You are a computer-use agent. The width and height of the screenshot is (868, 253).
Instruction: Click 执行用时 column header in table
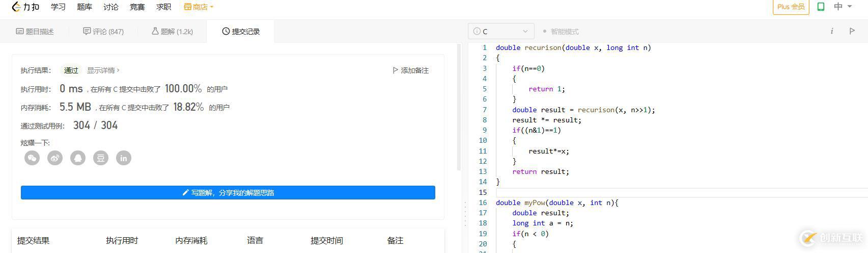[x=122, y=240]
